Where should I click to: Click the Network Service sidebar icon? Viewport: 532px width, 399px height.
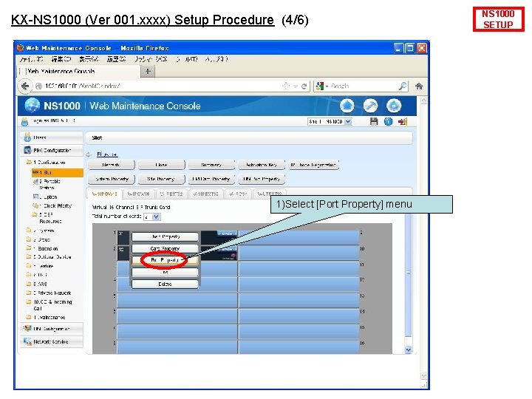click(27, 341)
